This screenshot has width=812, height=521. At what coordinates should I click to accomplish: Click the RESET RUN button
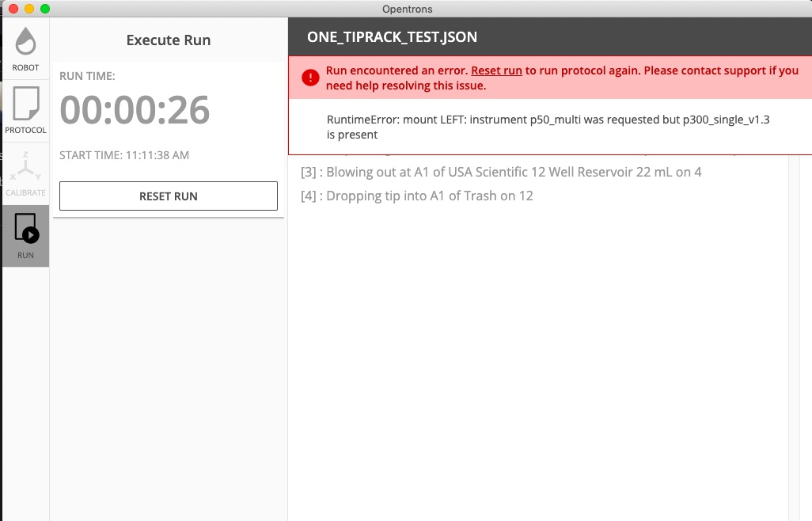click(x=169, y=196)
